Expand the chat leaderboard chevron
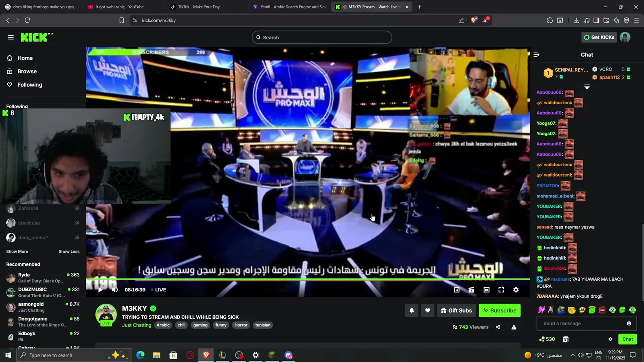Screen dimensions: 644x362 click(x=587, y=87)
